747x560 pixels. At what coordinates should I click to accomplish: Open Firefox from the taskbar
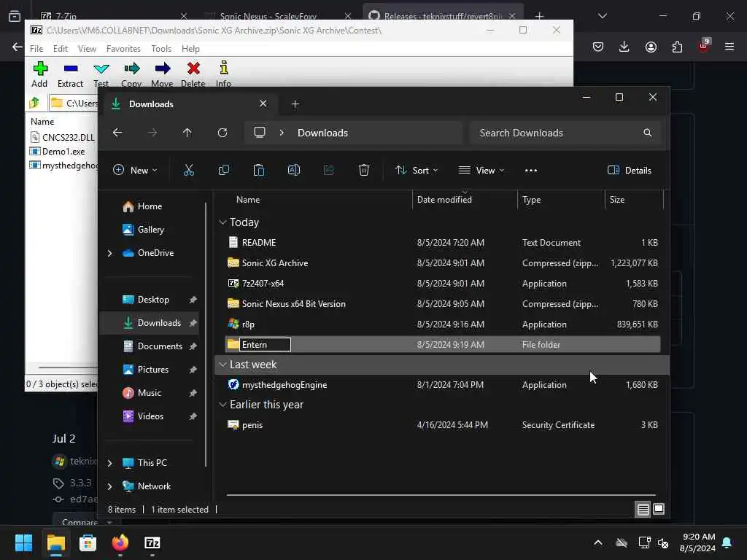tap(120, 542)
